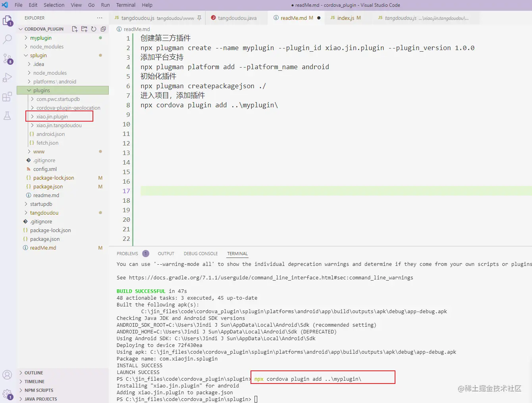Collapse all folders in explorer
532x403 pixels.
[x=103, y=29]
